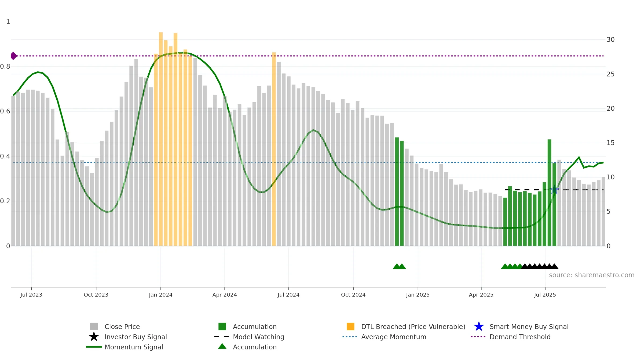Click the Jan 2024 axis label

click(x=161, y=295)
